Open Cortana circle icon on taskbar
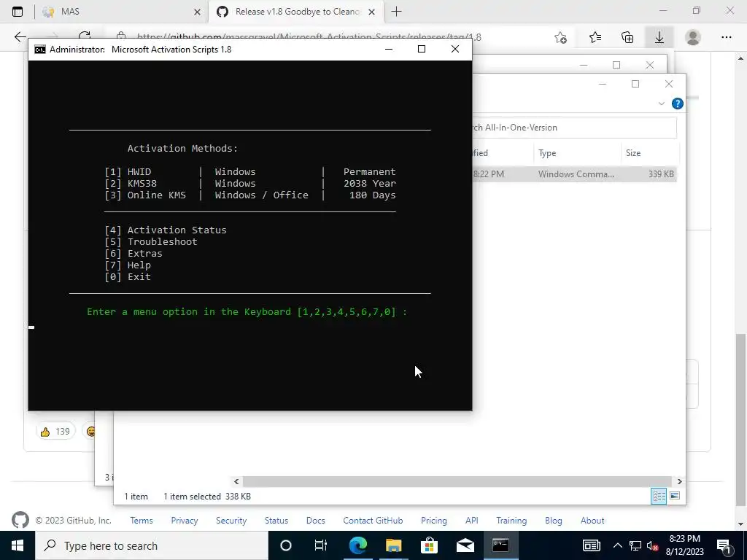 (x=286, y=545)
